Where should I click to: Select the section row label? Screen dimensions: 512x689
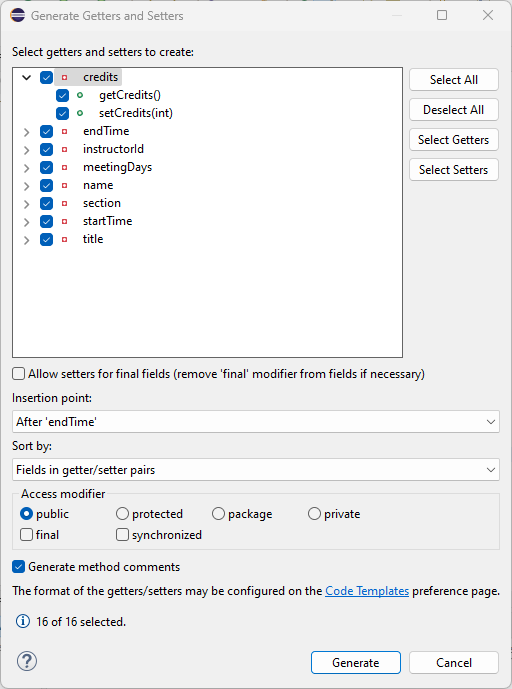point(102,203)
